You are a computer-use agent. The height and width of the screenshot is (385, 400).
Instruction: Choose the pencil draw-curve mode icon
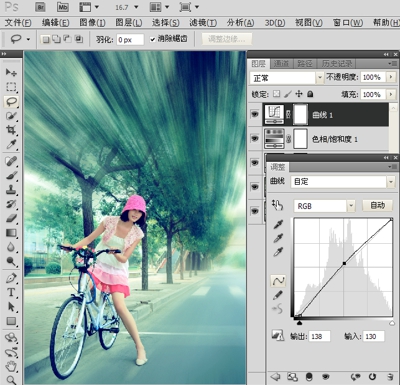[278, 295]
